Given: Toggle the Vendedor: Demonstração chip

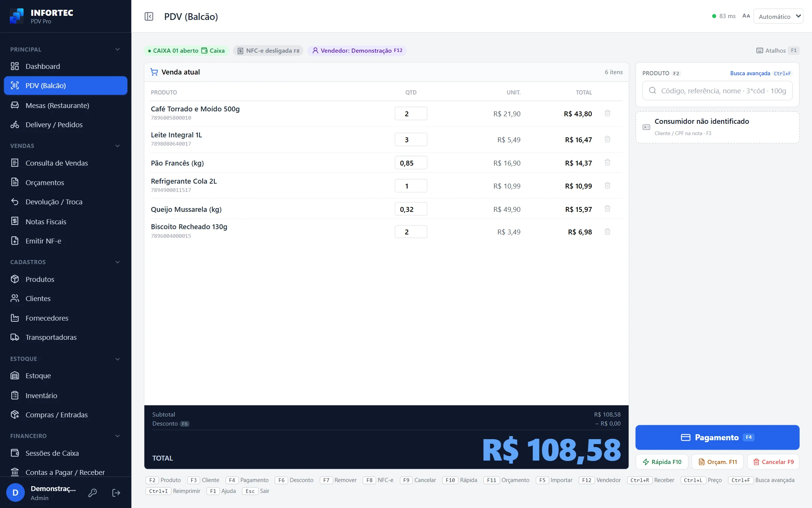Looking at the screenshot, I should pos(357,50).
